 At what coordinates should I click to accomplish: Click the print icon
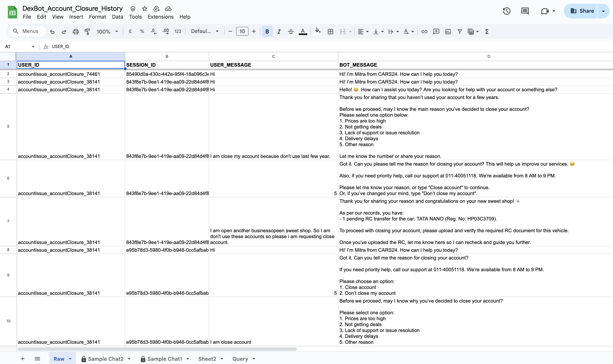tap(75, 32)
